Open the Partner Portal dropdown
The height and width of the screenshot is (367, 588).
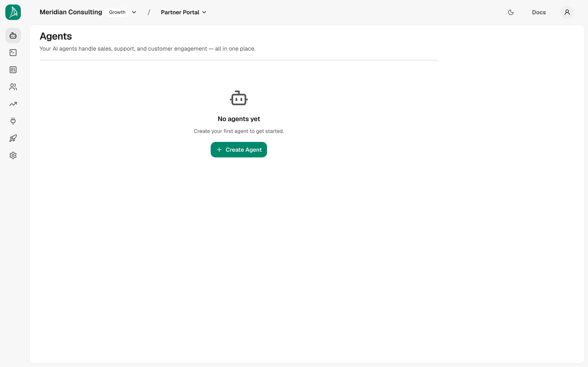tap(184, 12)
